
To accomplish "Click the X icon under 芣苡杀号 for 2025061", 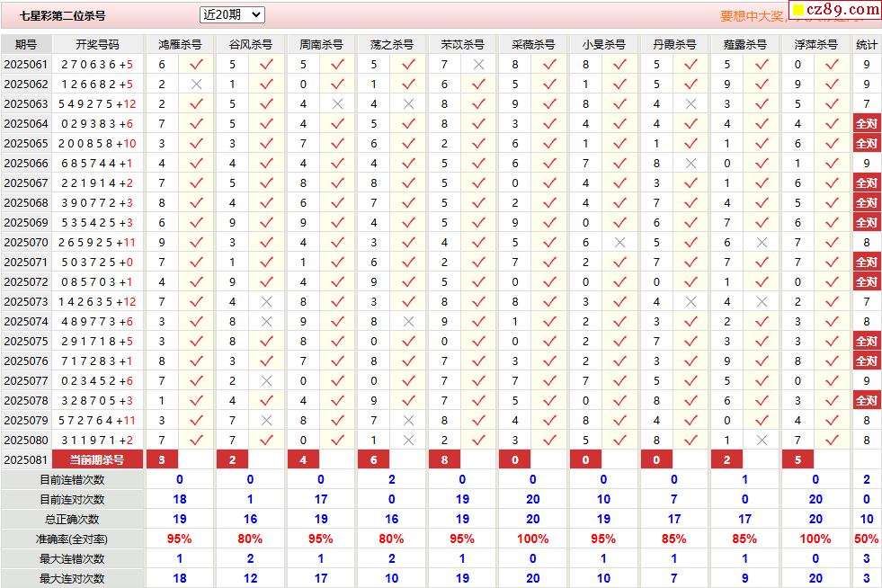I will point(478,65).
